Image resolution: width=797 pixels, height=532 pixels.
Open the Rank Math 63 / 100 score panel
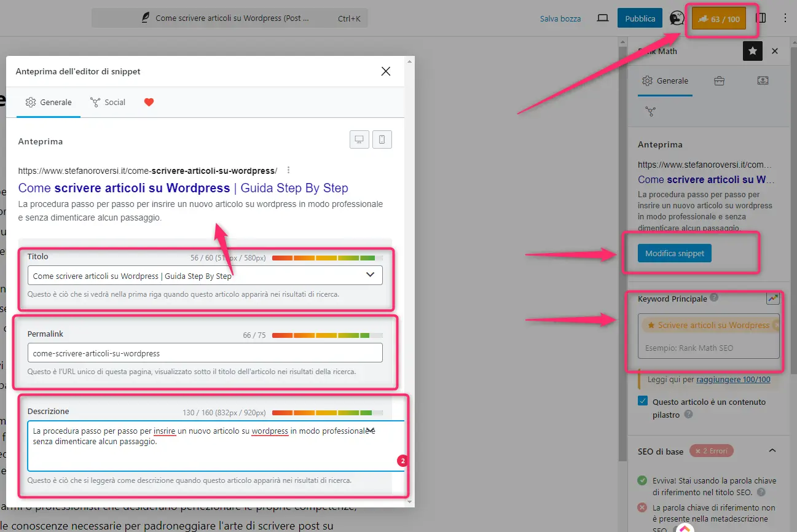pyautogui.click(x=718, y=19)
